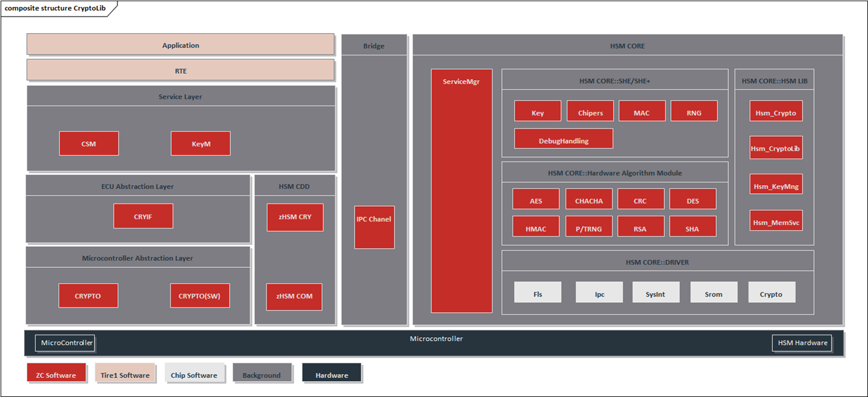Select the Srom driver box
The width and height of the screenshot is (868, 397).
(x=714, y=293)
